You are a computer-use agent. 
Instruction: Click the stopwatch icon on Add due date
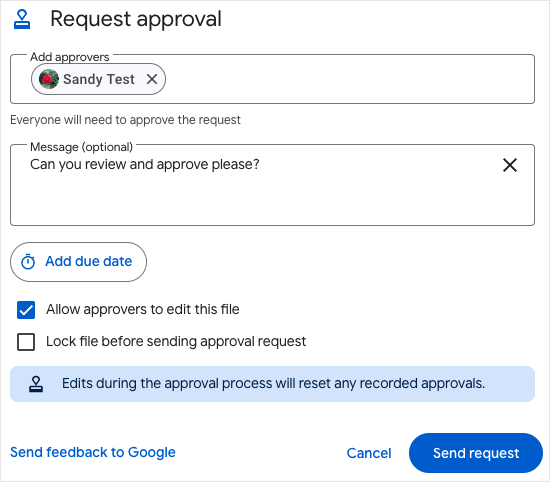(28, 262)
